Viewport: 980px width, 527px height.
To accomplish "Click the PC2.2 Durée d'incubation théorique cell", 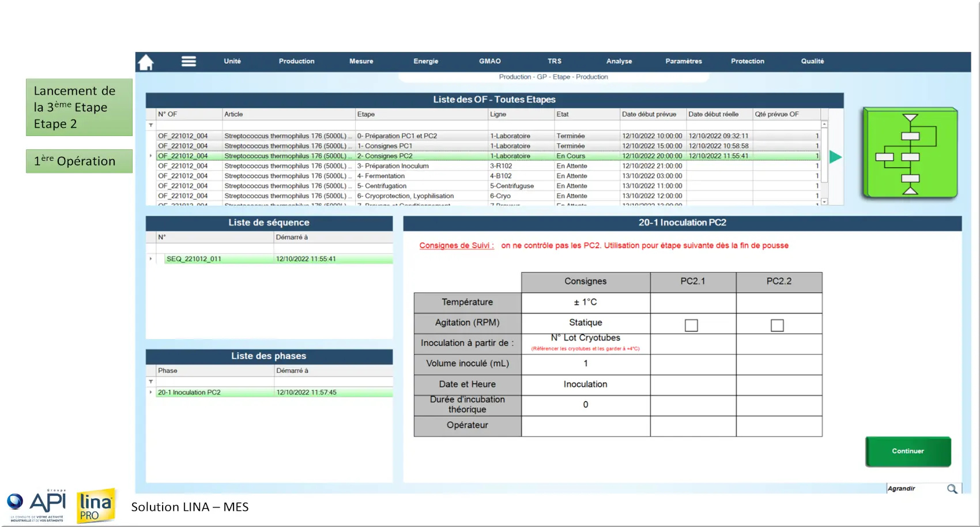I will 779,405.
